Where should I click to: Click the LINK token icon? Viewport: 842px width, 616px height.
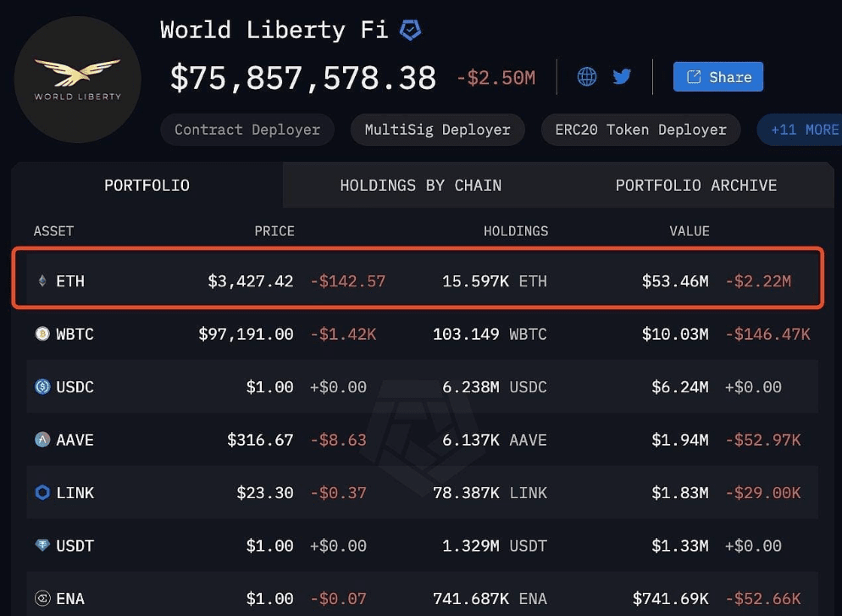tap(42, 492)
